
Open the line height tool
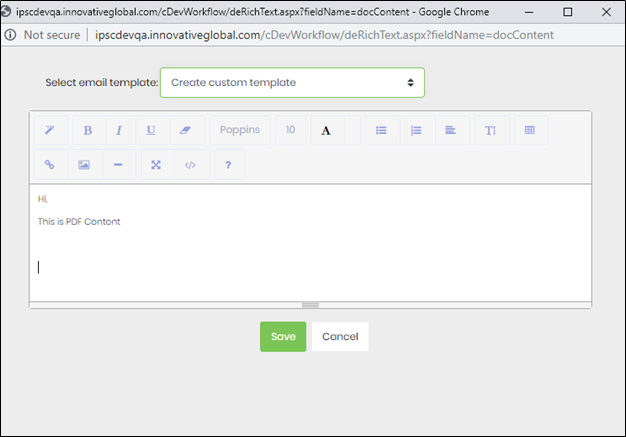(x=491, y=130)
